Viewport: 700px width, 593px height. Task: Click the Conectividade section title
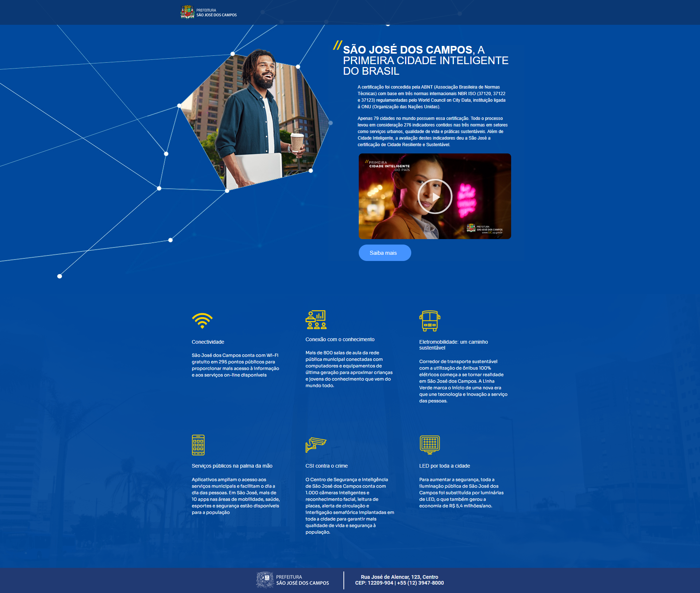coord(208,342)
